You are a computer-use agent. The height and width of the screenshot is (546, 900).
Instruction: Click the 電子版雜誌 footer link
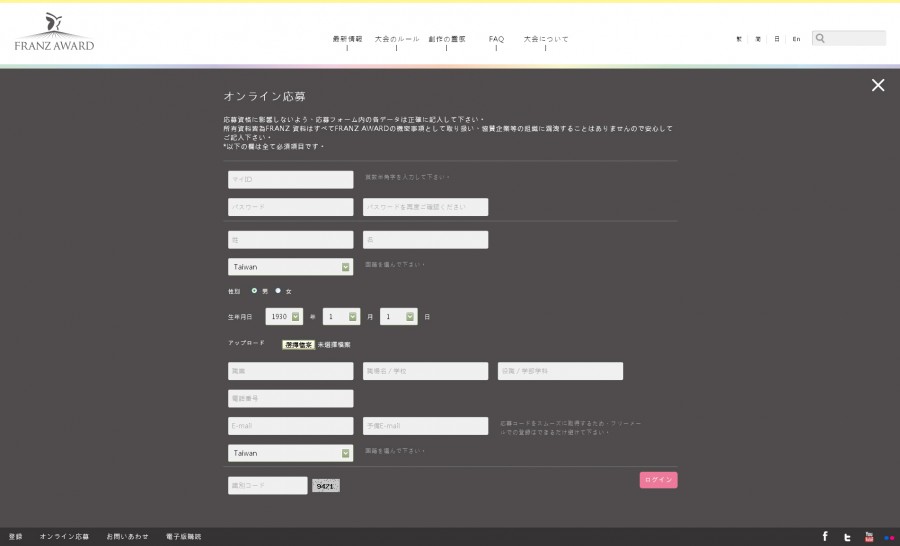pyautogui.click(x=184, y=536)
